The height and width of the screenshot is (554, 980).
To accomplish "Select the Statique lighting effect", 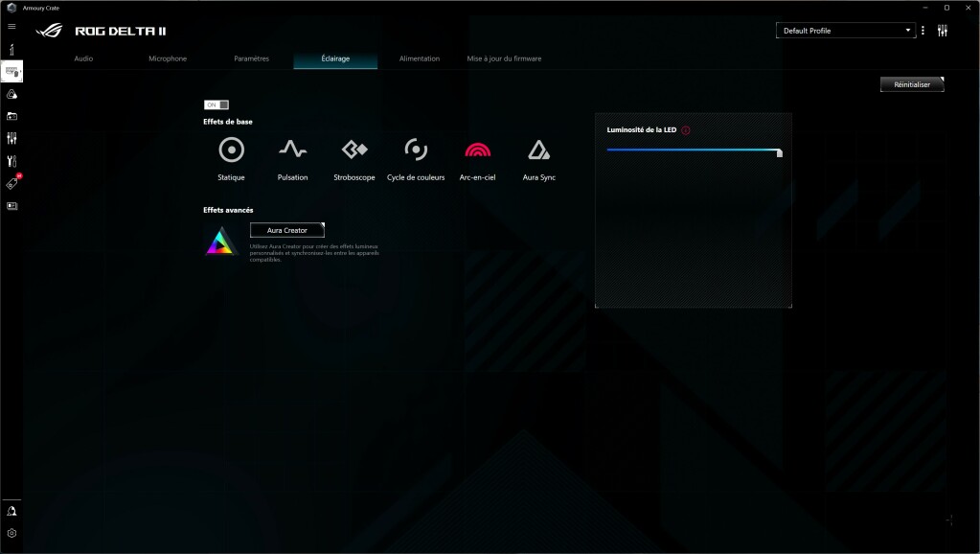I will point(231,159).
